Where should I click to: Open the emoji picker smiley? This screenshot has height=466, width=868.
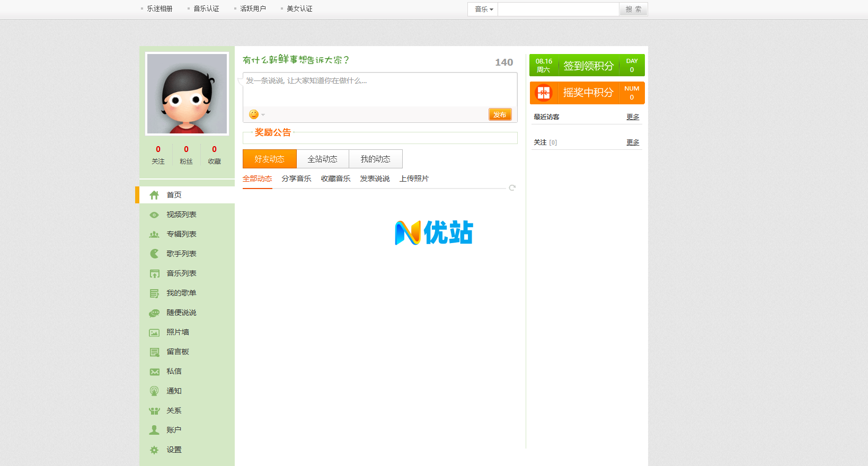click(x=254, y=114)
